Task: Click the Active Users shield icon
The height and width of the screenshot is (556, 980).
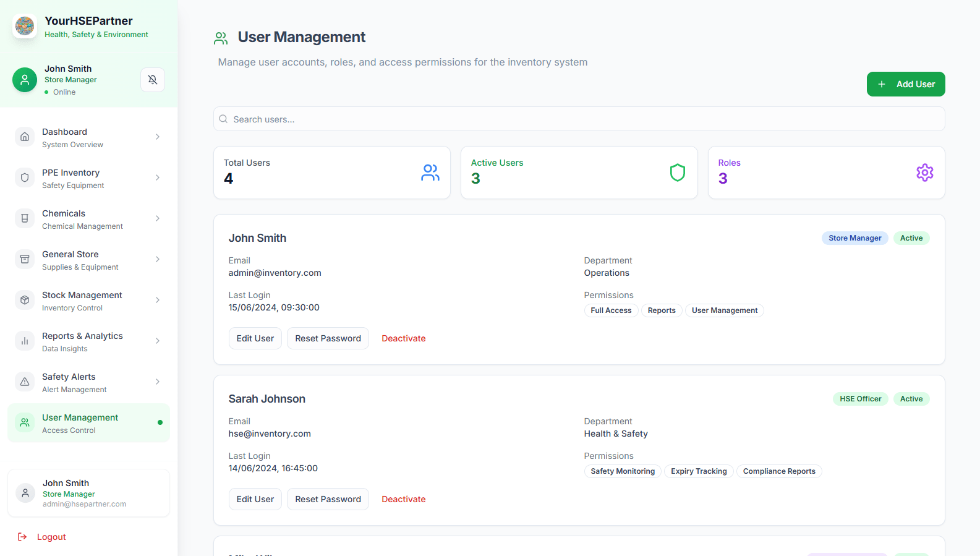Action: pos(677,173)
